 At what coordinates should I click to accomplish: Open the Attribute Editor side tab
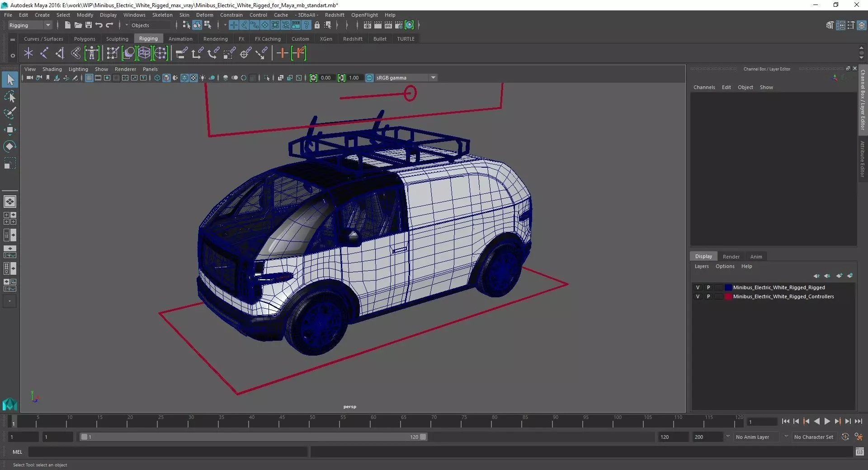[863, 159]
